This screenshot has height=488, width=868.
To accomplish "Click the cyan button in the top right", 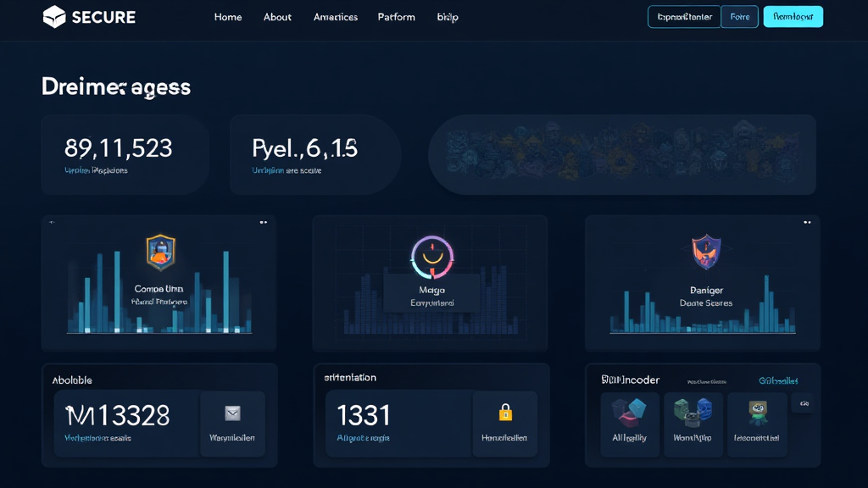I will pos(793,16).
